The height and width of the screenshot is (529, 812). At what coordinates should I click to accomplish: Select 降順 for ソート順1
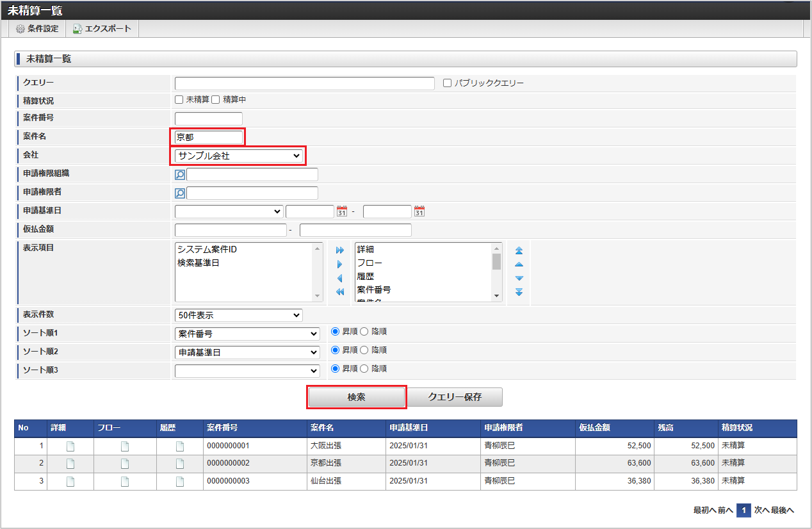click(364, 332)
